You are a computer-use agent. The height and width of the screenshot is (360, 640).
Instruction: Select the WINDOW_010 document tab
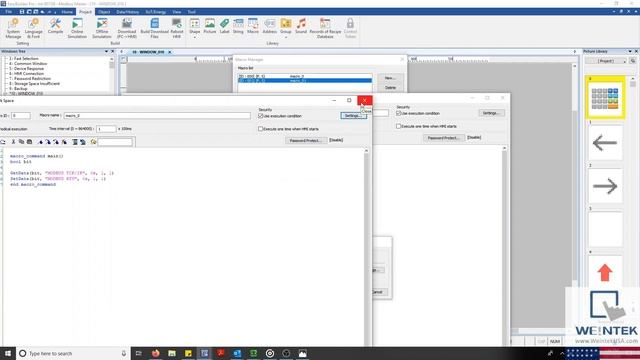(149, 52)
